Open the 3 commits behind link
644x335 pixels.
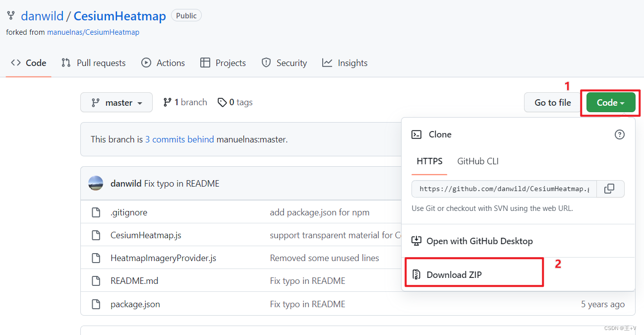coord(179,139)
